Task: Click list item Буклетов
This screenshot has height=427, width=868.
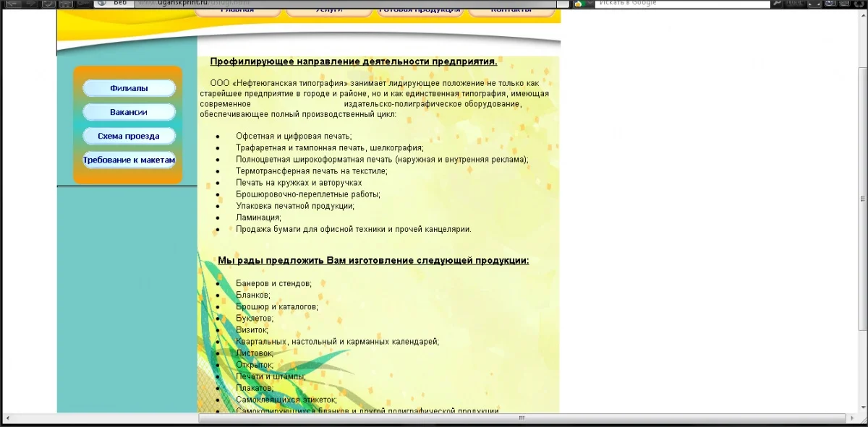Action: pos(255,318)
